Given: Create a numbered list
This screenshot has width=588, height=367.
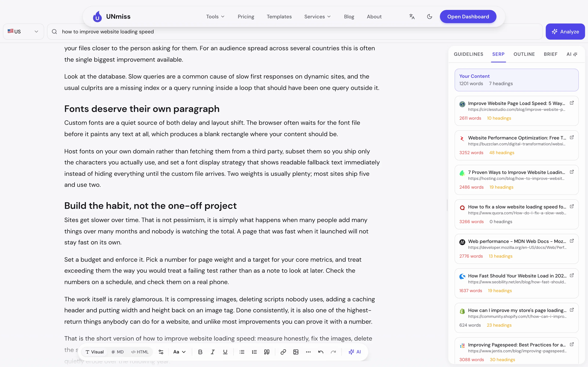Looking at the screenshot, I should [x=254, y=352].
